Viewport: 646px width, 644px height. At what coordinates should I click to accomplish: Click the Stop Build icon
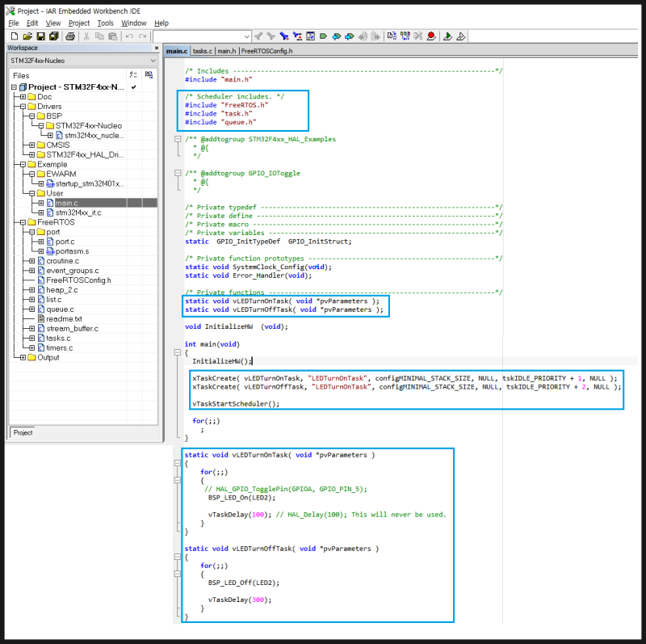418,36
